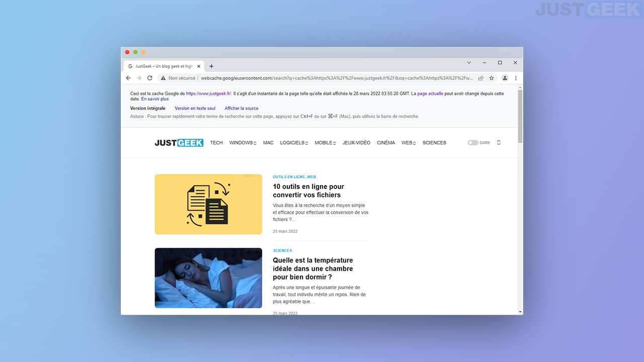Viewport: 644px width, 362px height.
Task: Click the 'Non sécurisé' warning icon
Action: [163, 78]
